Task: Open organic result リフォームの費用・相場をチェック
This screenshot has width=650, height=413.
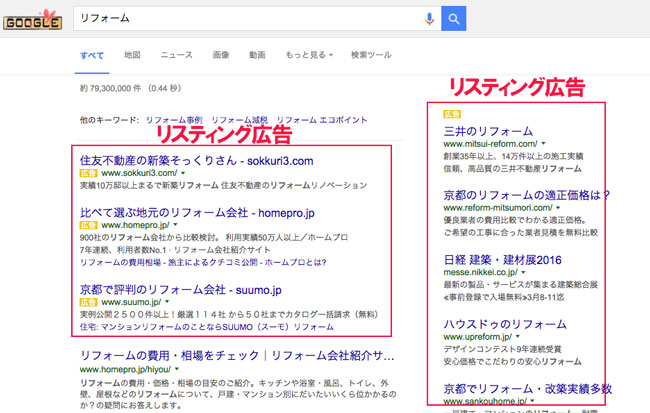Action: coord(237,356)
